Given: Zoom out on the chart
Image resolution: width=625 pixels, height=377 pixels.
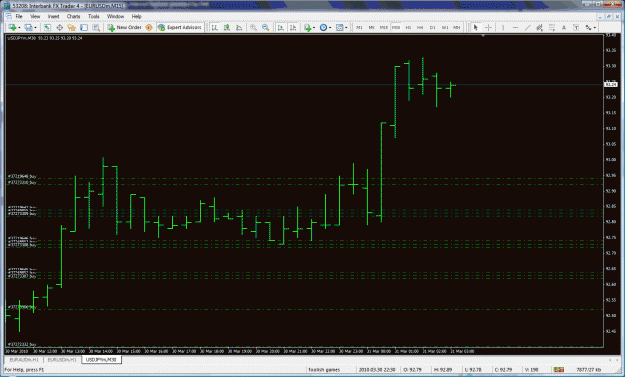Looking at the screenshot, I should [265, 27].
